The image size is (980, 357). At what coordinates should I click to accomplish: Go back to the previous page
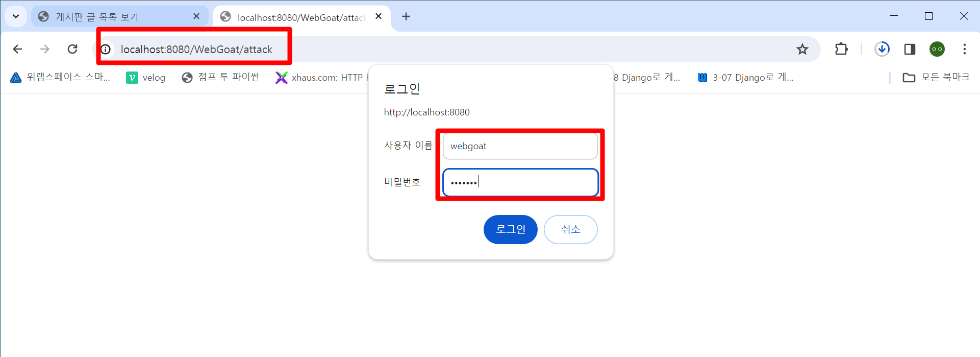click(17, 49)
